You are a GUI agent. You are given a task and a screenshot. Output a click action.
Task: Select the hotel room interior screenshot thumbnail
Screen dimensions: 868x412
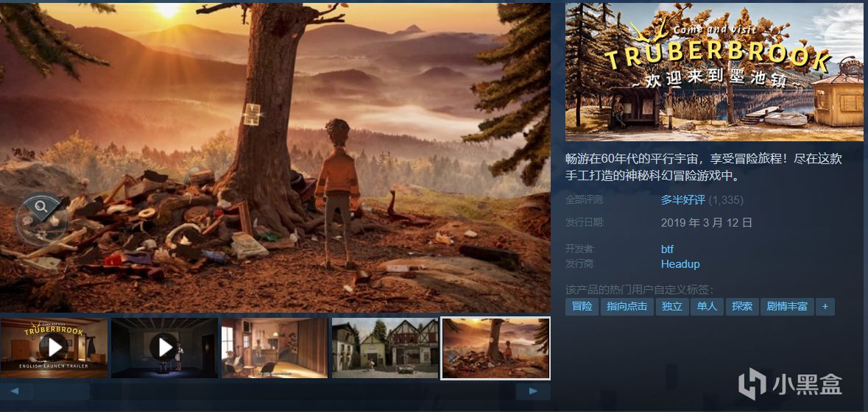click(x=275, y=348)
